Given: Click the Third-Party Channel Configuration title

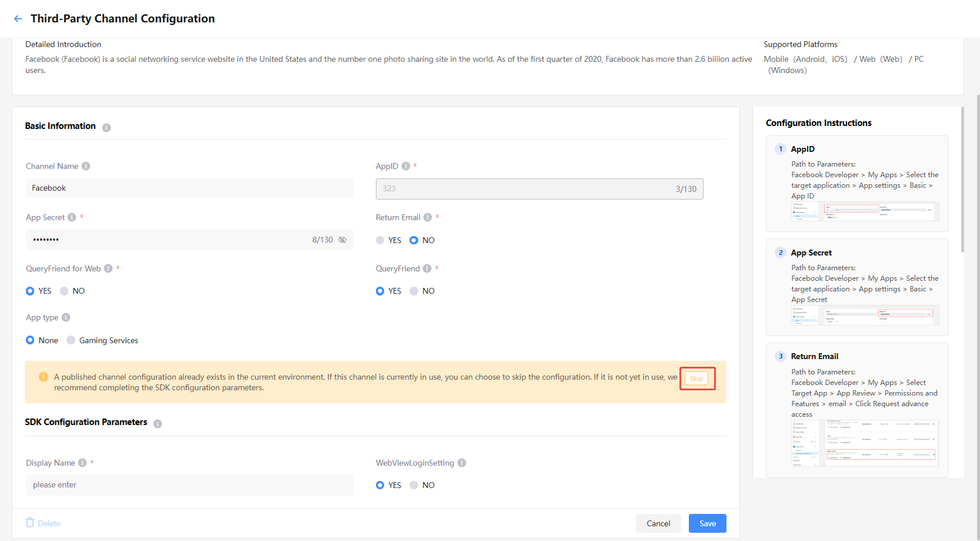Looking at the screenshot, I should pos(122,19).
